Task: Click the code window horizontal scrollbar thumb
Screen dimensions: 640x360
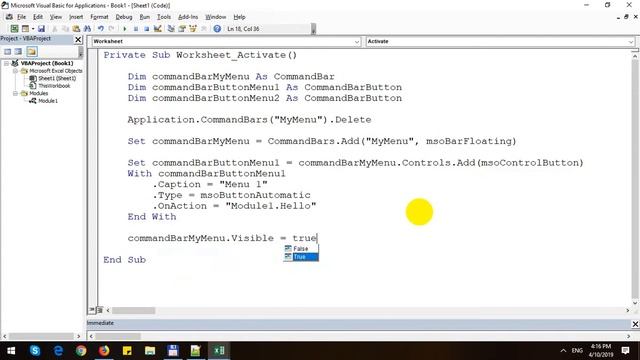Action: point(133,311)
